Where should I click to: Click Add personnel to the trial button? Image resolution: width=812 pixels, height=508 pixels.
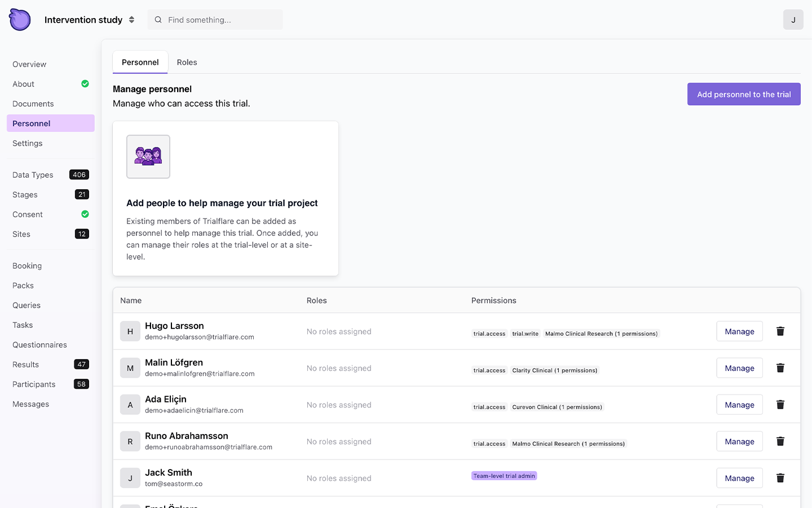click(744, 94)
